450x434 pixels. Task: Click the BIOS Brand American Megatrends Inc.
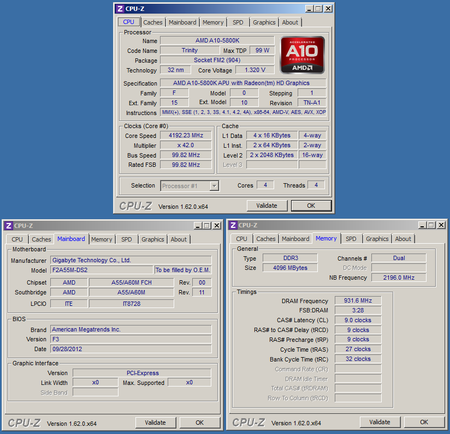coord(131,330)
